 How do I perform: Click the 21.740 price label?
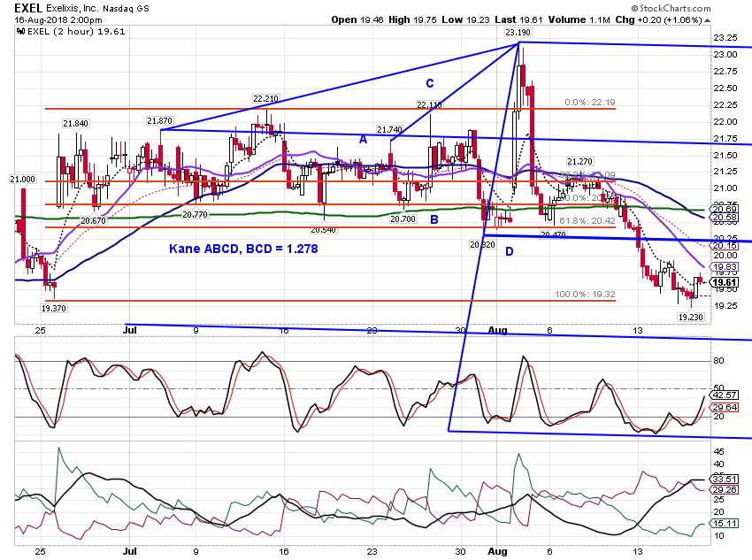(x=389, y=129)
